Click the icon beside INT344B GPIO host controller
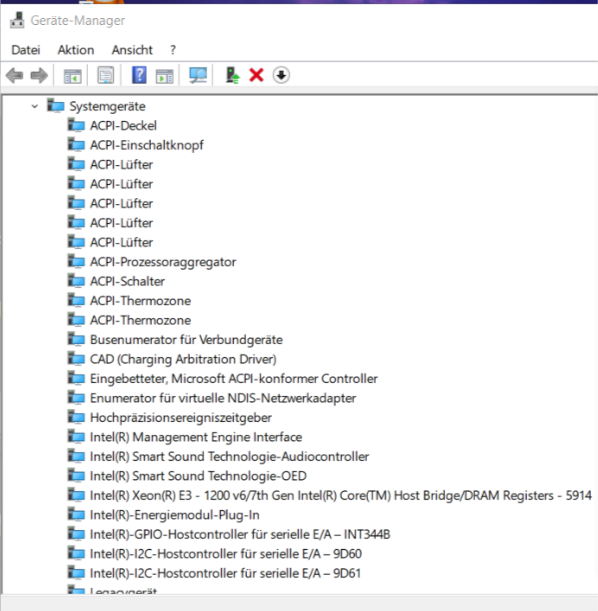Image resolution: width=598 pixels, height=611 pixels. 76,534
